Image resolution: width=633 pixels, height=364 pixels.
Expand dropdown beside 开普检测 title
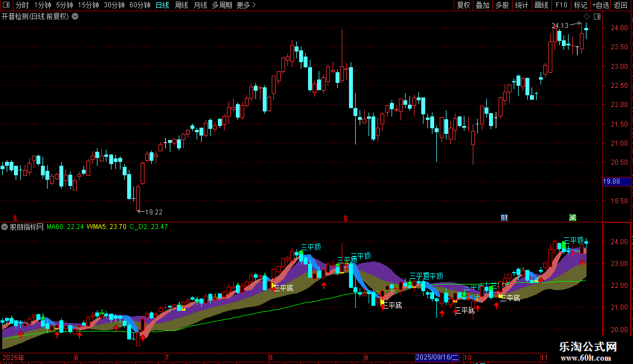coord(75,17)
